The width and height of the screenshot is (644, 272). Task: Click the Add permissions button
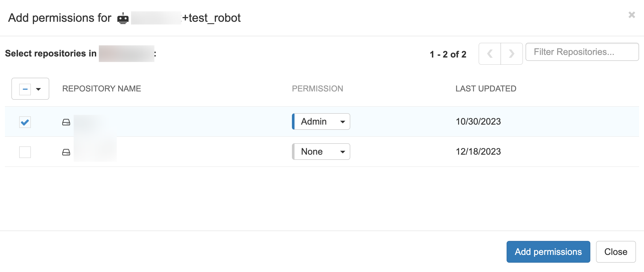point(548,252)
